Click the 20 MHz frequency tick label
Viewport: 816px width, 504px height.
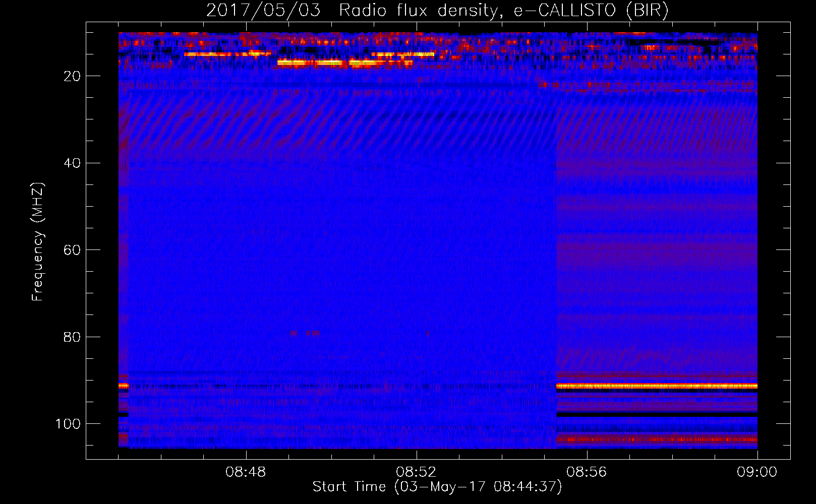pyautogui.click(x=72, y=76)
